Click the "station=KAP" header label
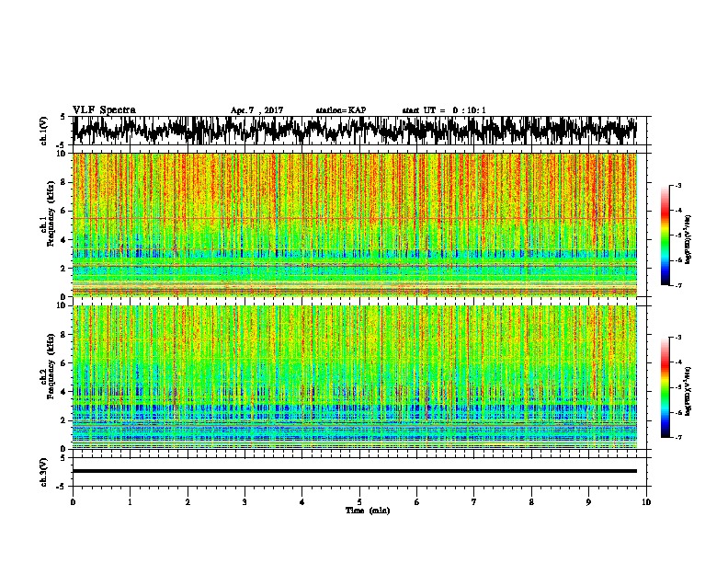This screenshot has height=563, width=728. (x=341, y=110)
